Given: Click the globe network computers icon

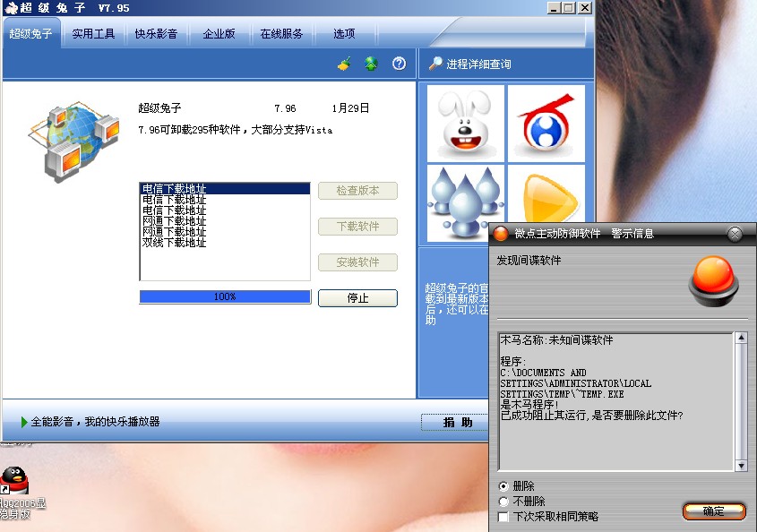Looking at the screenshot, I should pos(73,141).
